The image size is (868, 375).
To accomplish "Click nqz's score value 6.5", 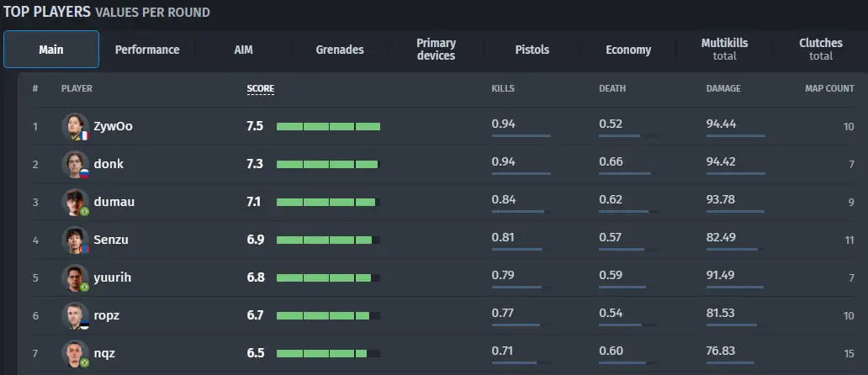I will click(x=255, y=353).
